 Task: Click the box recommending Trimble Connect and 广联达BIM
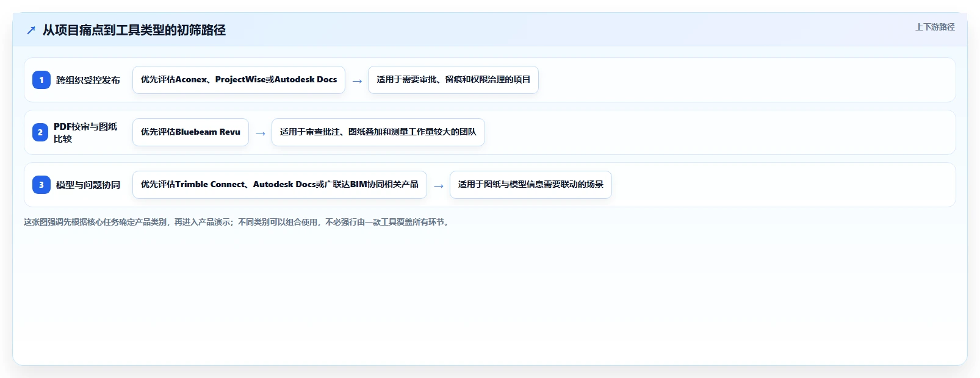click(279, 185)
